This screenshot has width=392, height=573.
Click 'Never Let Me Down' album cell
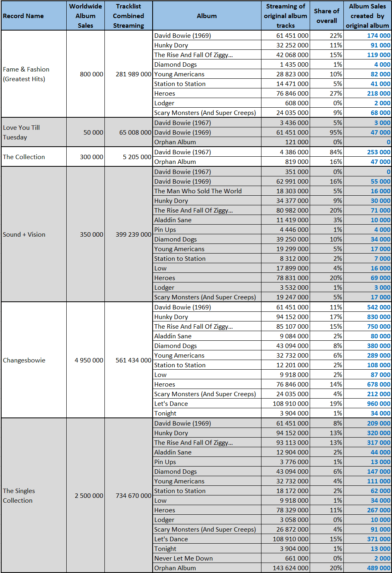pyautogui.click(x=207, y=558)
